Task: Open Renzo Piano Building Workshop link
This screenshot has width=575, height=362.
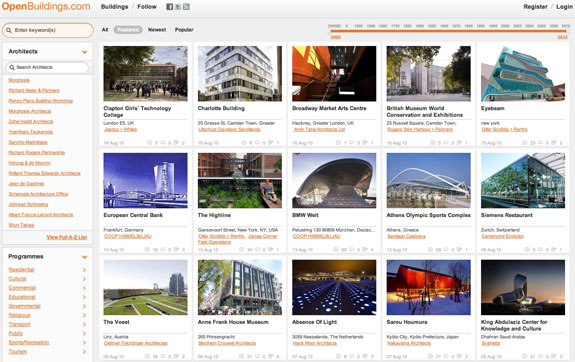Action: (x=41, y=101)
